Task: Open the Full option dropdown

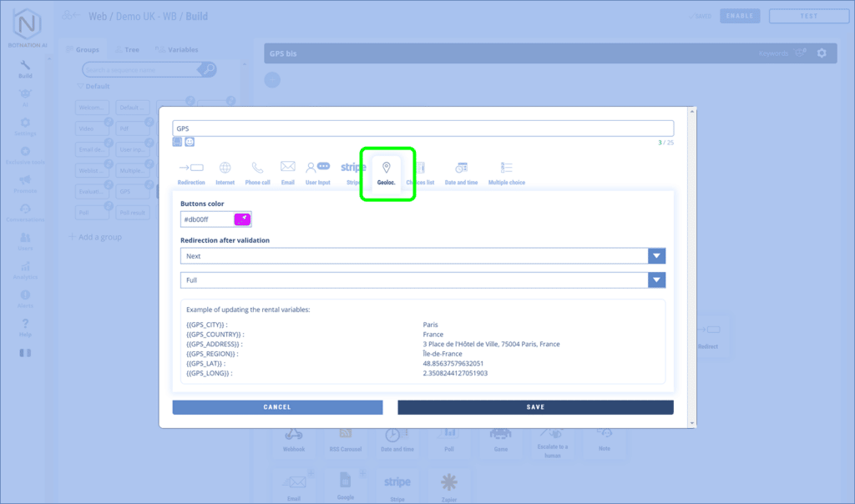Action: click(x=656, y=280)
